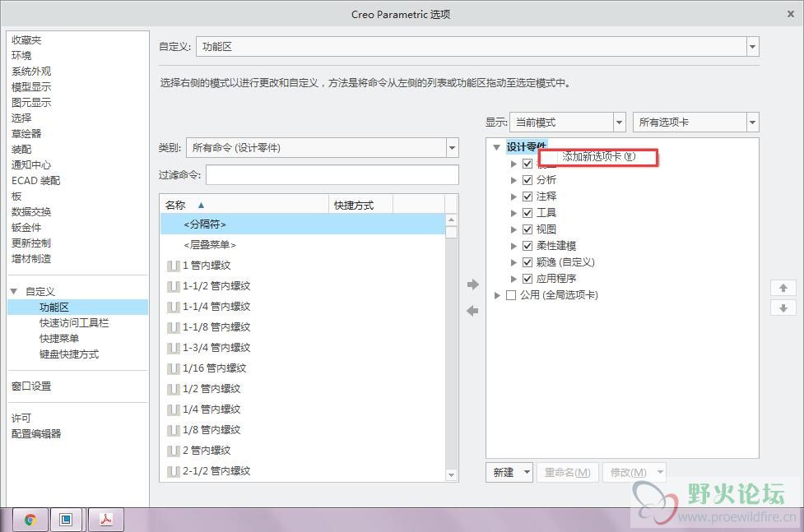Open the 所有选项卡 dropdown
Screen dimensions: 804x532
[x=752, y=122]
